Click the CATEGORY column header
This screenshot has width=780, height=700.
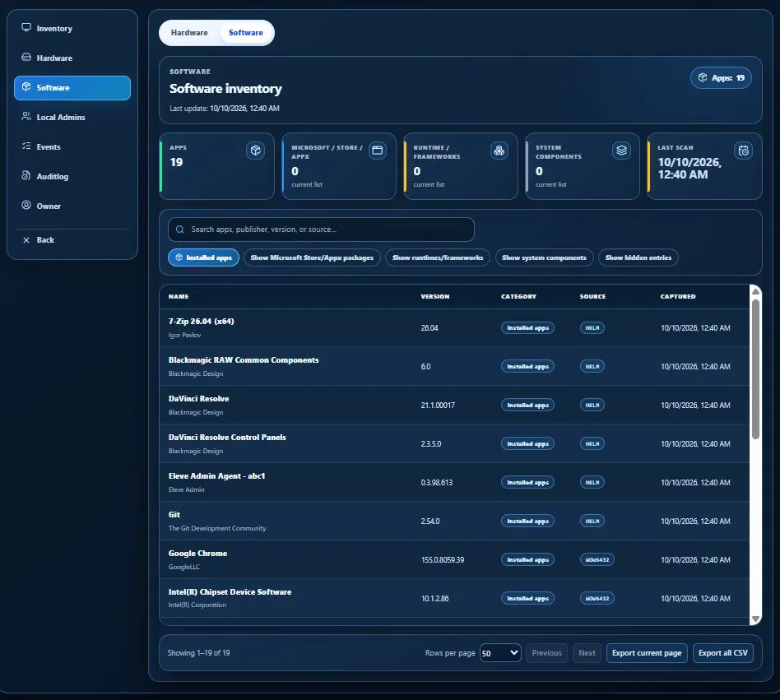[x=519, y=296]
